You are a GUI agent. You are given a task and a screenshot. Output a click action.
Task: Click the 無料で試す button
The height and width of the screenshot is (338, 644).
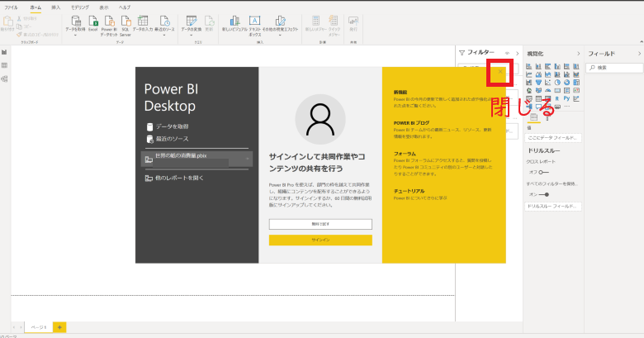click(320, 224)
